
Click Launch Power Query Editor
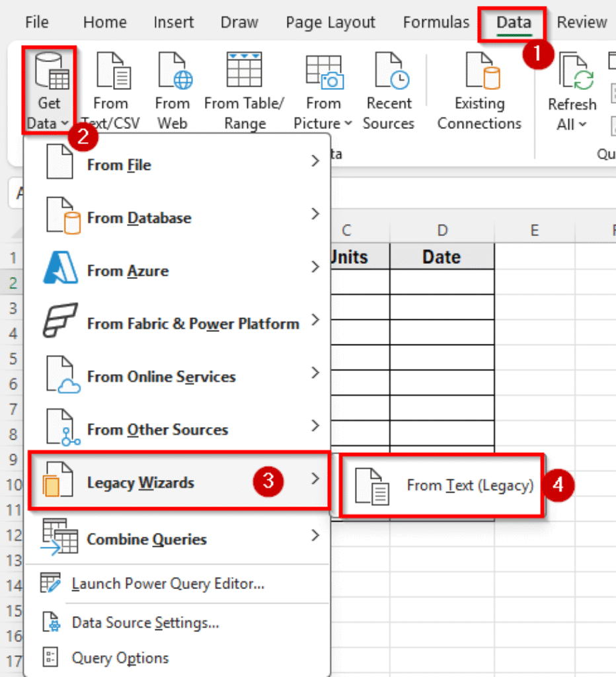click(x=177, y=583)
